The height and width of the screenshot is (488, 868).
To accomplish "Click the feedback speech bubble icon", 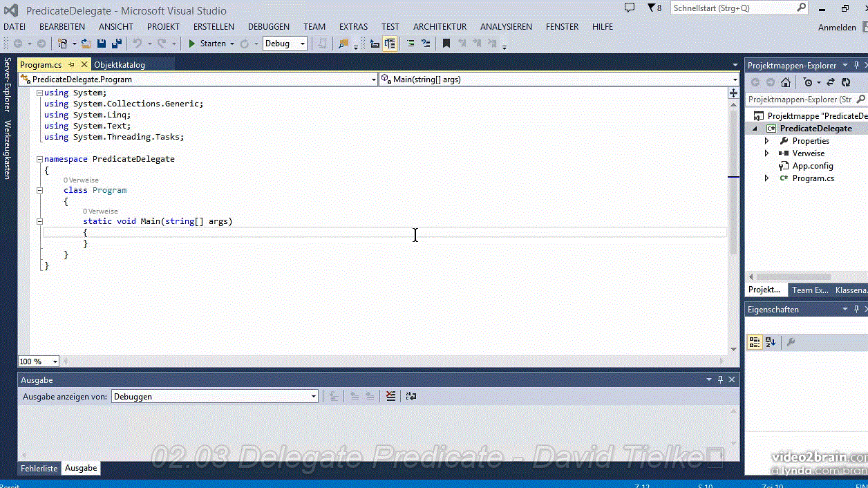I will [630, 8].
